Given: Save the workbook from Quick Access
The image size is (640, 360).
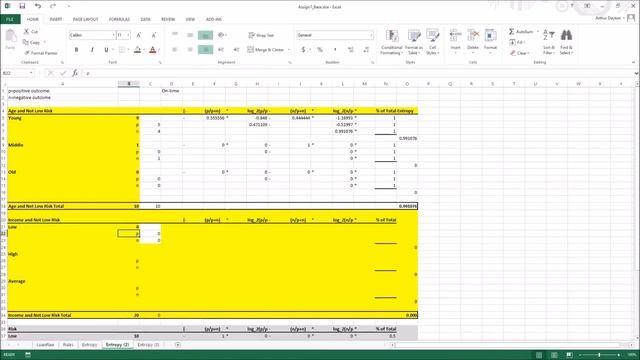Looking at the screenshot, I should click(22, 6).
